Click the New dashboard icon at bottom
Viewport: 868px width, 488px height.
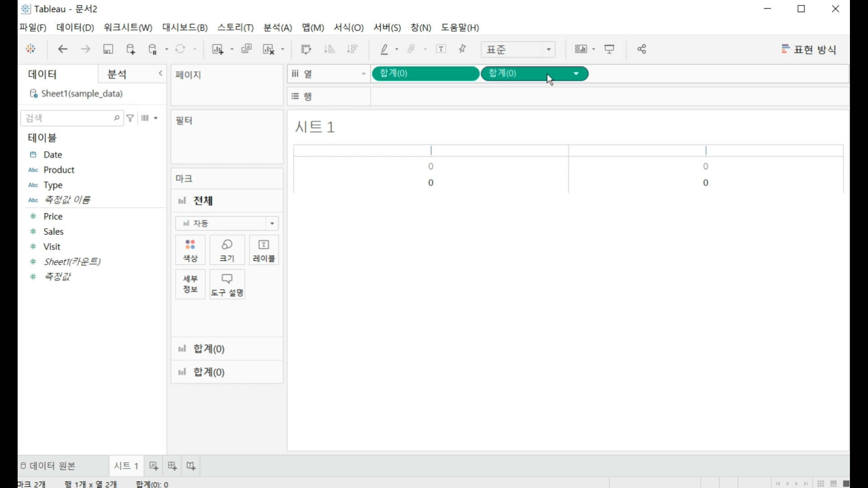172,466
